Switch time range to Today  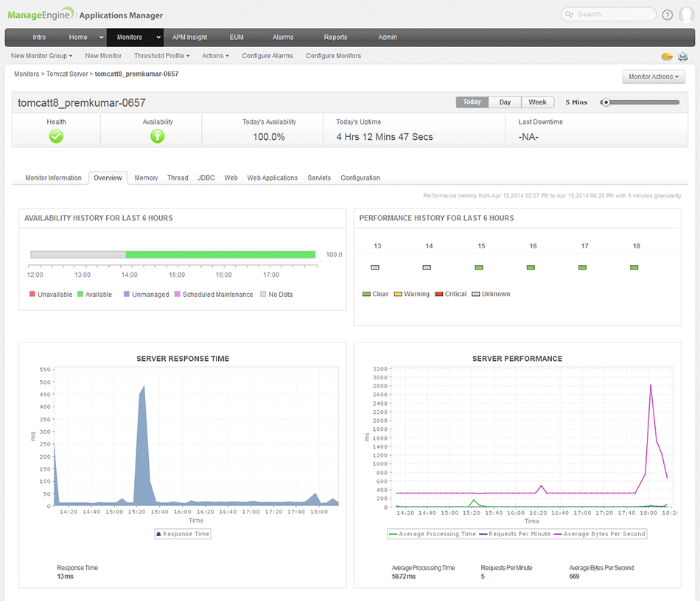[x=472, y=102]
